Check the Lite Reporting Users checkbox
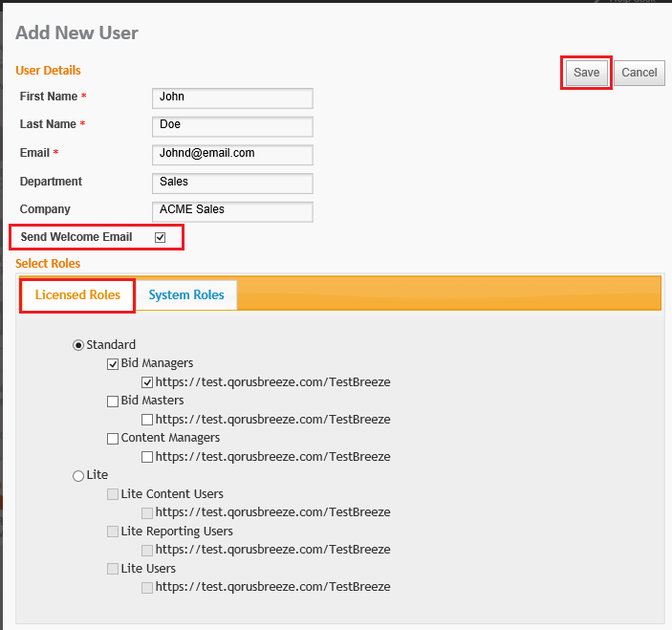The height and width of the screenshot is (630, 672). tap(113, 532)
